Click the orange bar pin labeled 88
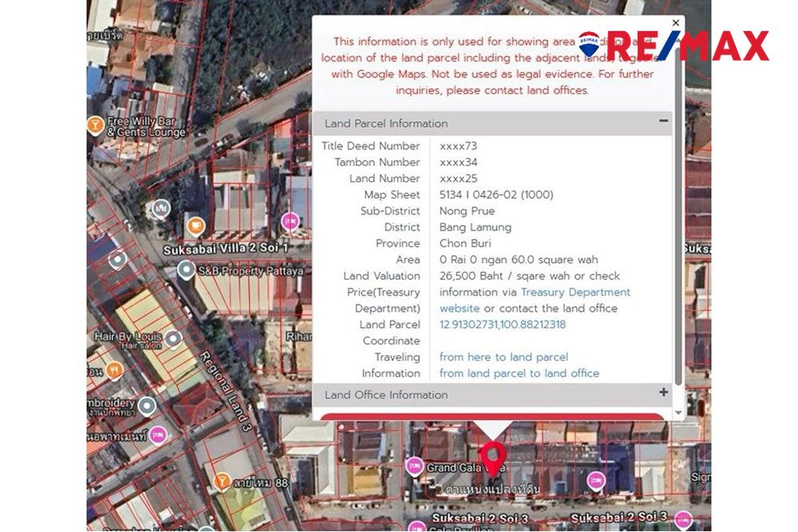The width and height of the screenshot is (798, 532). (223, 482)
